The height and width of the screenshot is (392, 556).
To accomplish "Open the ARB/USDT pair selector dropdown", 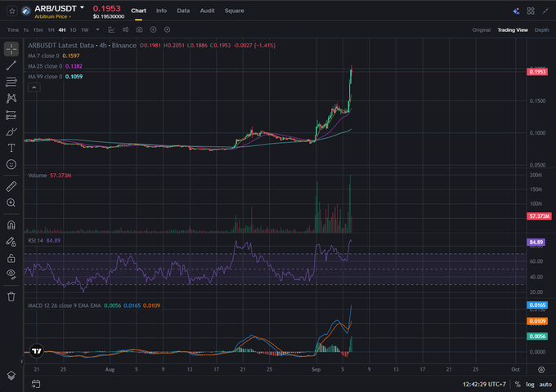I will (82, 7).
